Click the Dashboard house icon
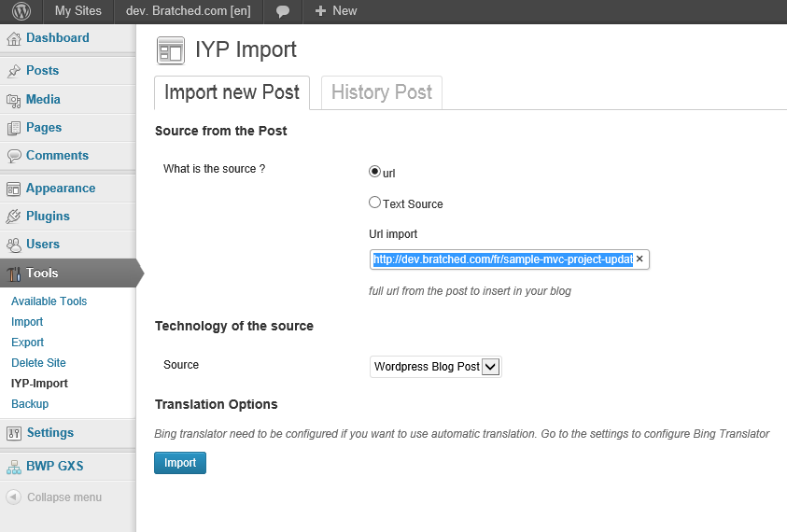This screenshot has width=787, height=532. [x=14, y=38]
